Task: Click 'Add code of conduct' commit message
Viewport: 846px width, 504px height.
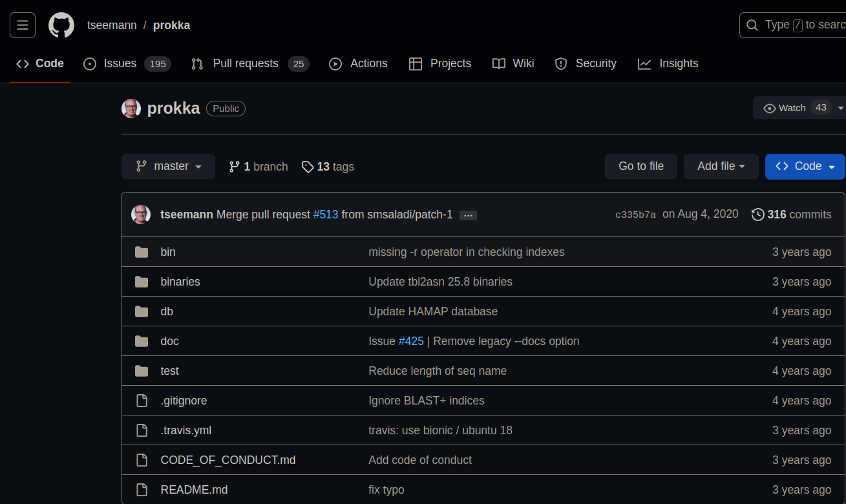Action: [420, 460]
